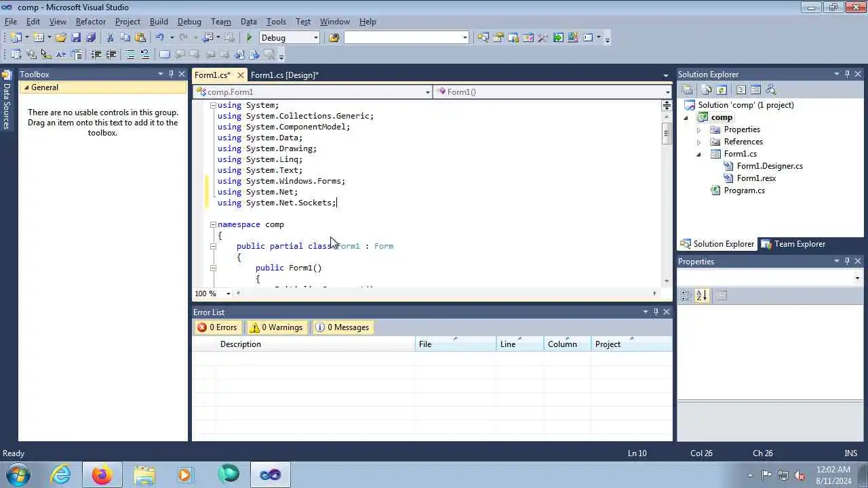The image size is (868, 488).
Task: Decrease line indent icon
Action: (96, 54)
